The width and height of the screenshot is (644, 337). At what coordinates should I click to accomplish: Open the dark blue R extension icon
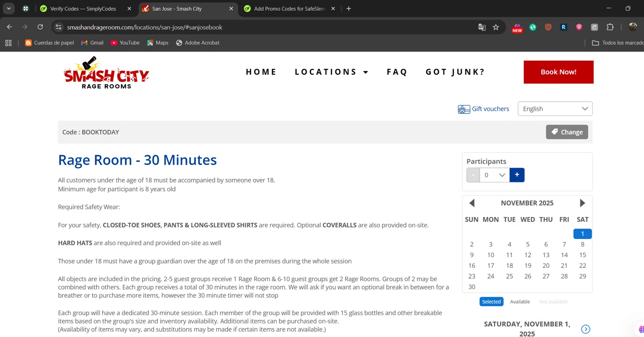pyautogui.click(x=564, y=27)
